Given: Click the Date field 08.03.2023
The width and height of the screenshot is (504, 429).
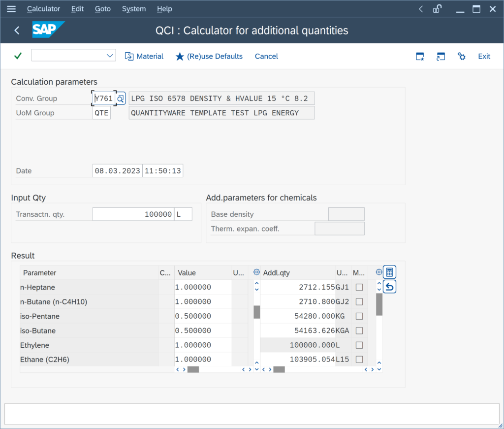Looking at the screenshot, I should 117,171.
